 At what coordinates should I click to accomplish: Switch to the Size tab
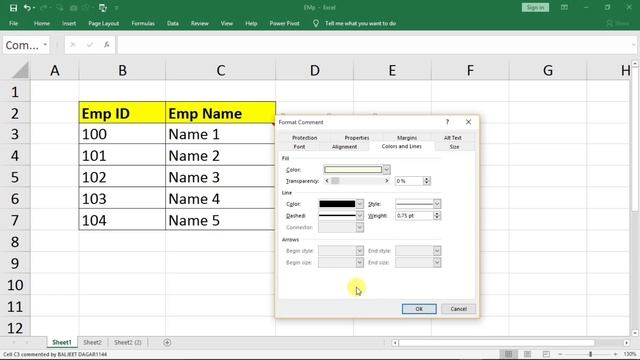pos(454,147)
